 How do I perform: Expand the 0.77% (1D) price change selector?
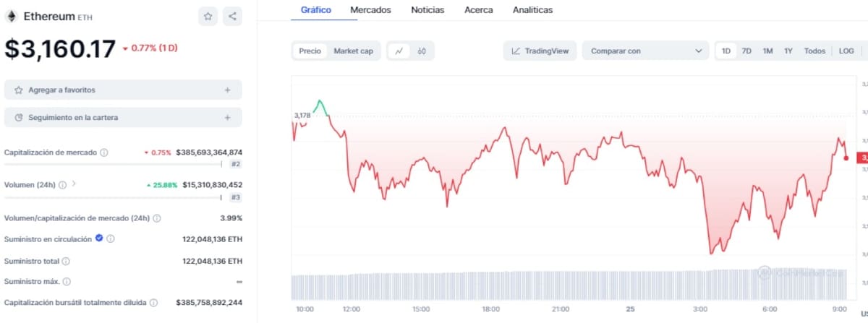point(150,48)
